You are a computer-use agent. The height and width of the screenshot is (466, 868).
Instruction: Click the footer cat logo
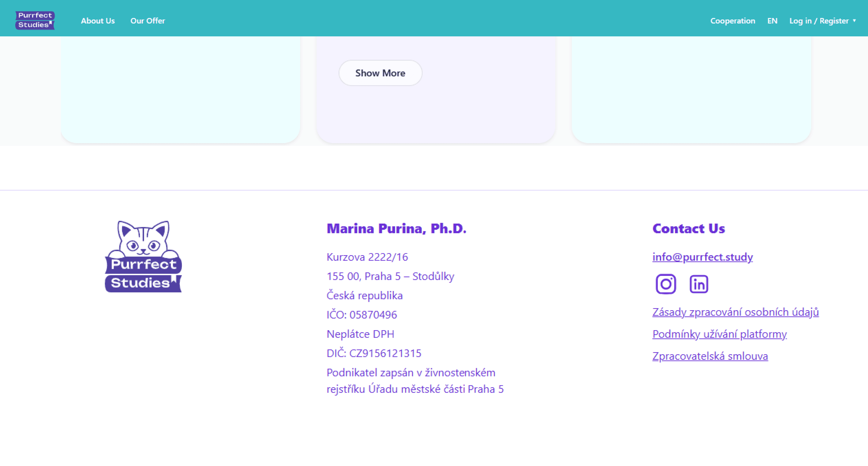pyautogui.click(x=144, y=257)
